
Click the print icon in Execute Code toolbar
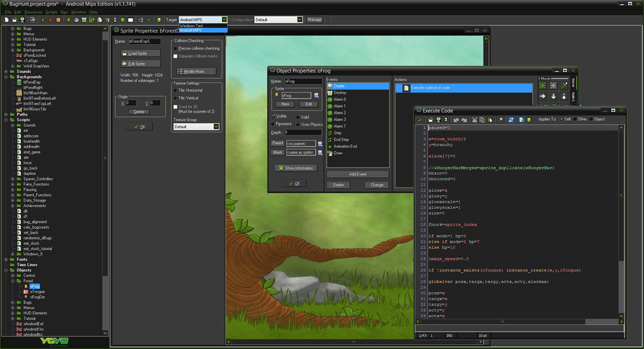click(x=446, y=120)
